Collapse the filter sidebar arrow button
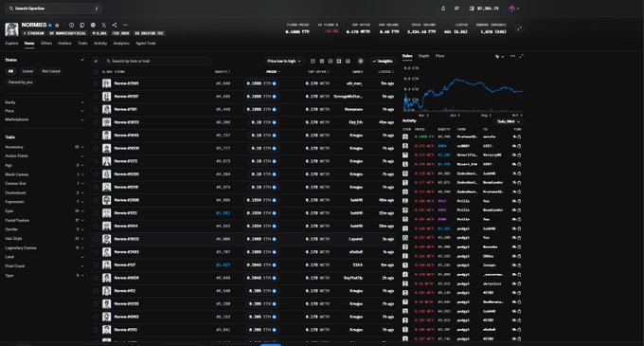This screenshot has height=346, width=644. [96, 61]
